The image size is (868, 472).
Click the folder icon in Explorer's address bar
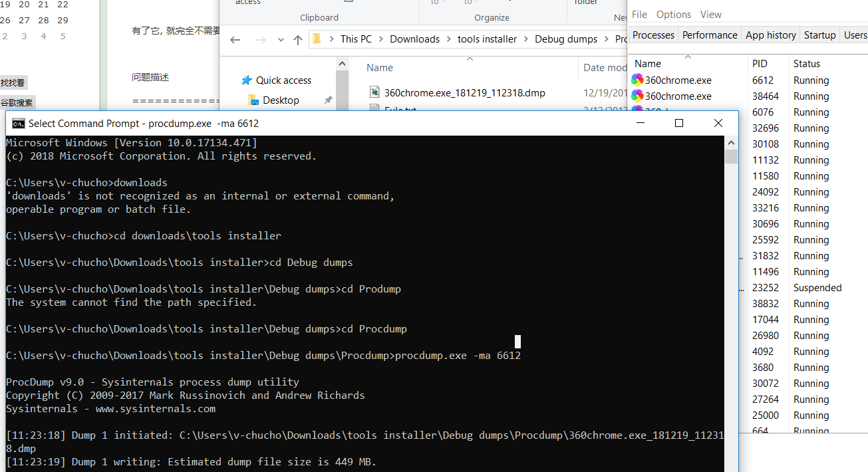[317, 39]
